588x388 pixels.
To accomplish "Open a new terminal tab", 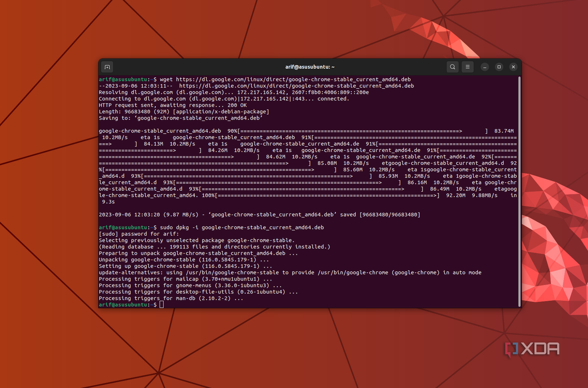I will (107, 67).
